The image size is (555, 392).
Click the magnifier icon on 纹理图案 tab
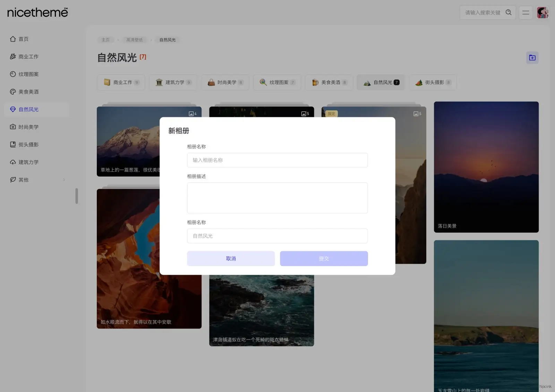pos(263,82)
